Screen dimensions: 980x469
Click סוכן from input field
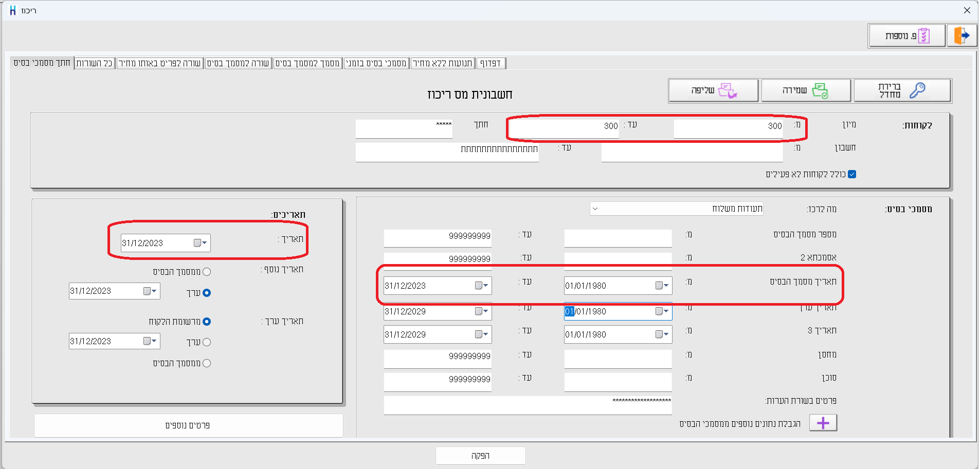pos(618,382)
